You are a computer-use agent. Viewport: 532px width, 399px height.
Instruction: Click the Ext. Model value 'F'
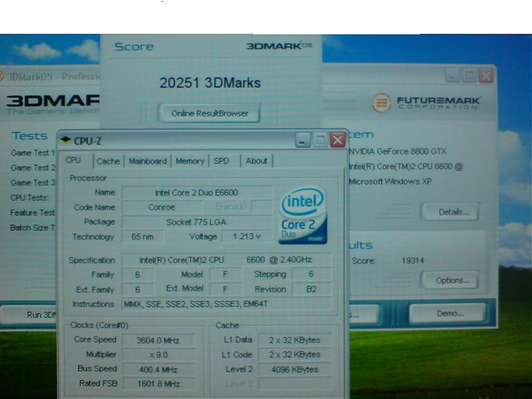pyautogui.click(x=225, y=289)
